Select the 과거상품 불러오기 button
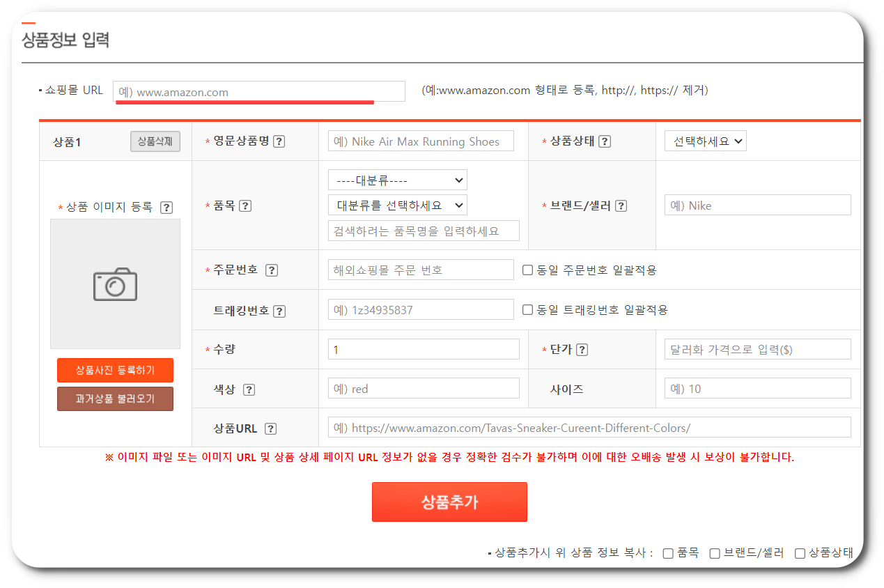Screen dimensions: 884x588 (x=115, y=398)
